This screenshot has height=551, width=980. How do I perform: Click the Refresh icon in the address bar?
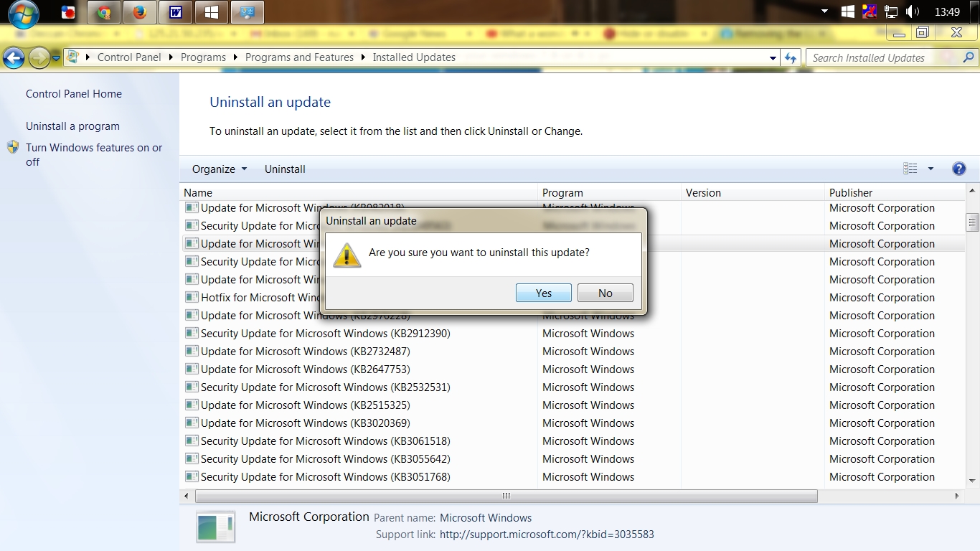[790, 57]
